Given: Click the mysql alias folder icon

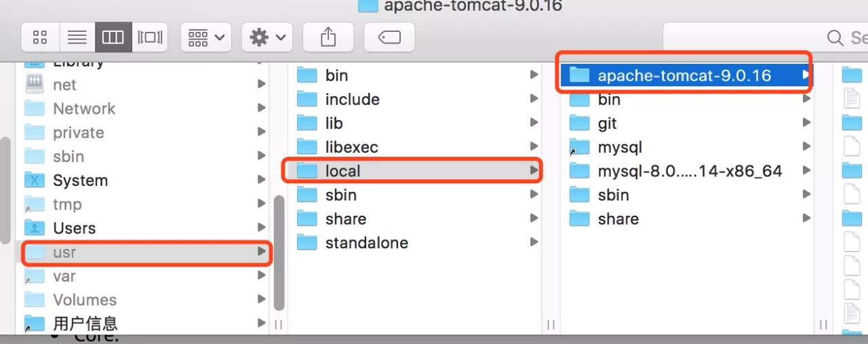Looking at the screenshot, I should (x=579, y=147).
